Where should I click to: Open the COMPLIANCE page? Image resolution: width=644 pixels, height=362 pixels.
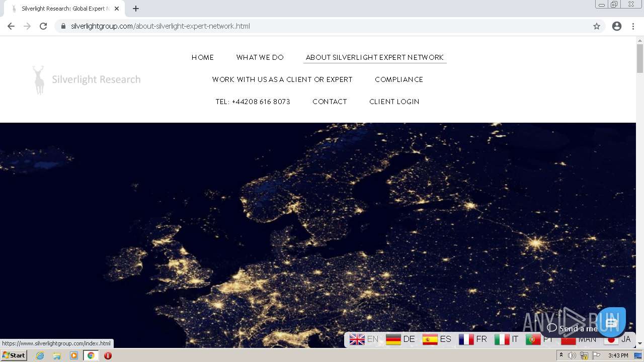[399, 79]
